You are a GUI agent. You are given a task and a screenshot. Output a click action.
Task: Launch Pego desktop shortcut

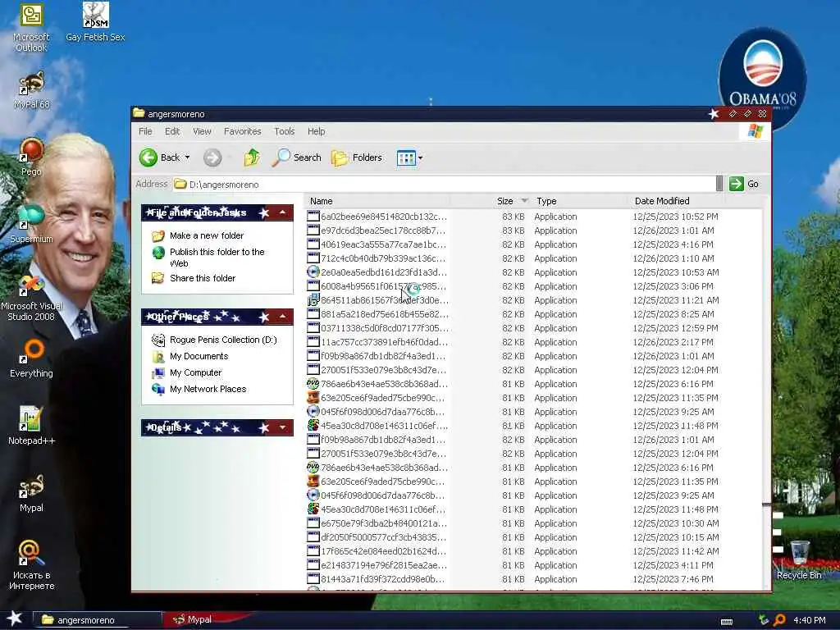point(31,157)
